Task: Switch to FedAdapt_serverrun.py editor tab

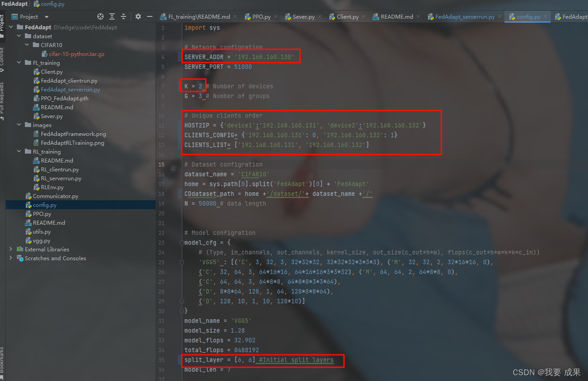Action: tap(464, 17)
